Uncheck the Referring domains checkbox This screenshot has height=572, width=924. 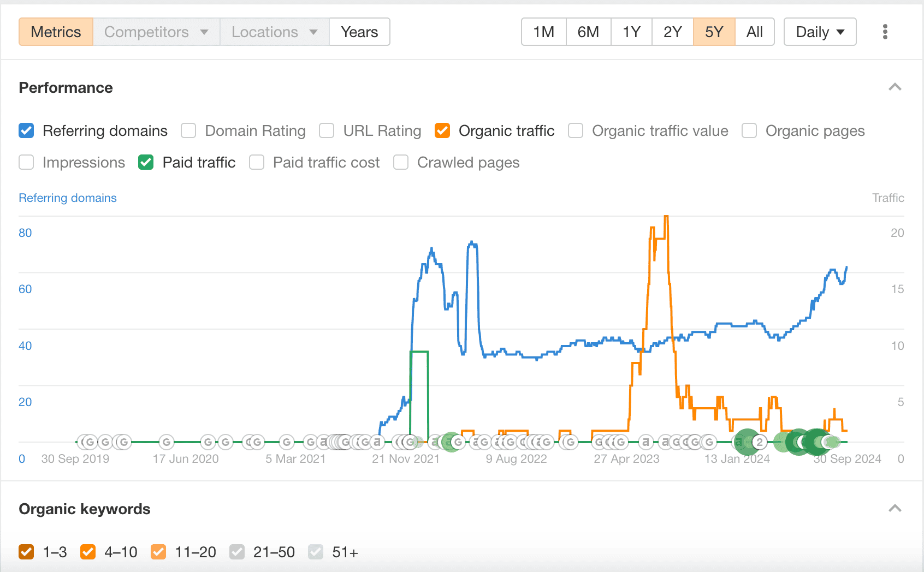tap(26, 131)
